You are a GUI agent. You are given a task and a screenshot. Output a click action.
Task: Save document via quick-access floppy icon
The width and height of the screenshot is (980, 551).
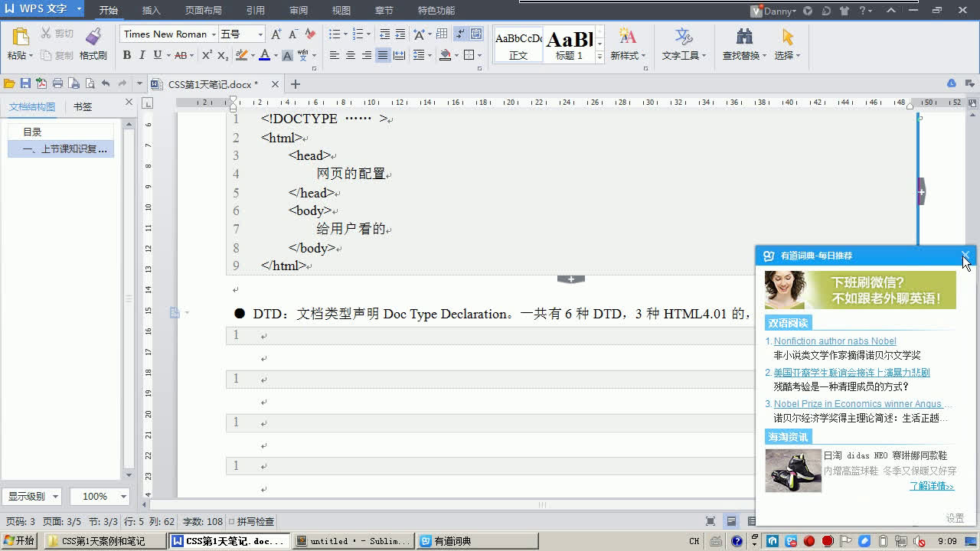click(x=25, y=83)
